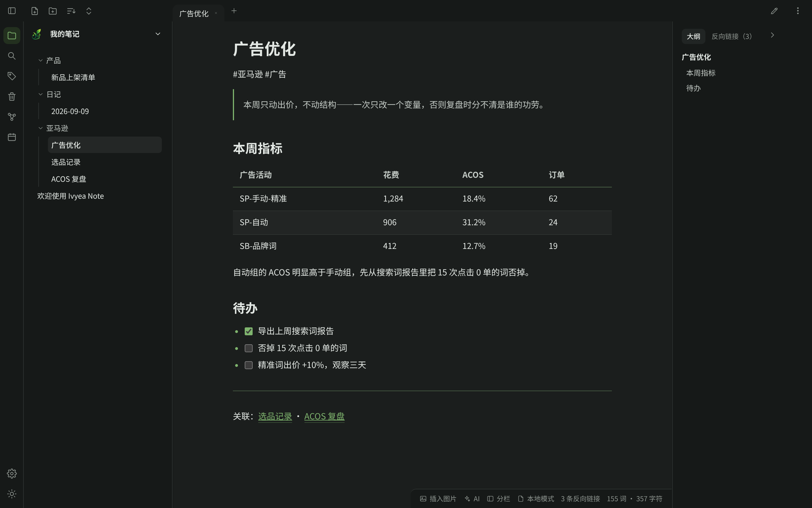Create a new folder with the folder-plus icon
This screenshot has width=812, height=508.
53,11
